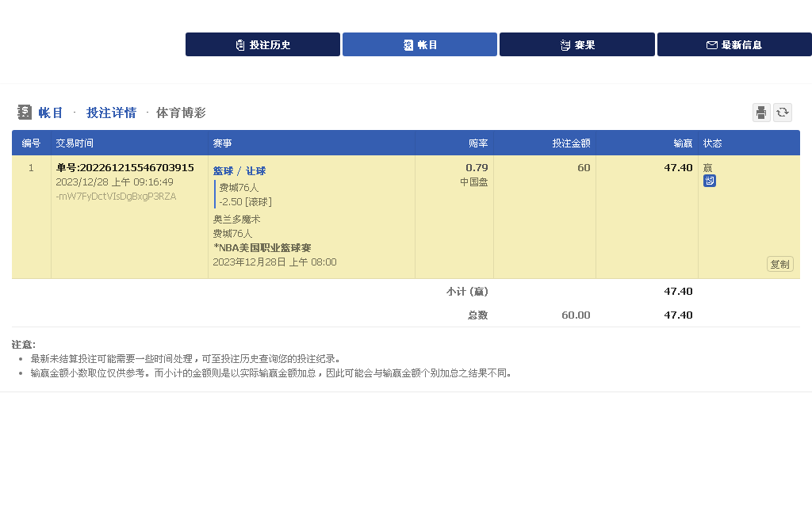Viewport: 812px width, 531px height.
Task: Click the blue status icon under 赢
Action: pyautogui.click(x=710, y=181)
